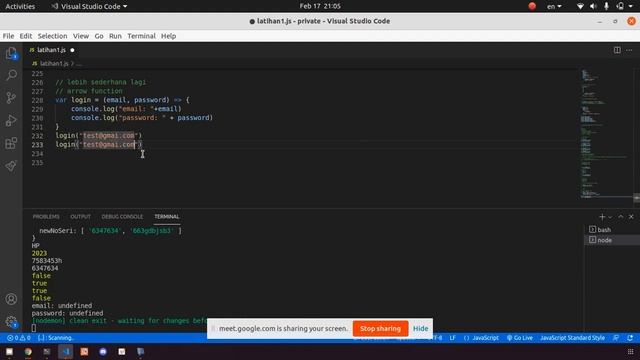This screenshot has height=360, width=640.
Task: Close the terminal panel
Action: 631,217
